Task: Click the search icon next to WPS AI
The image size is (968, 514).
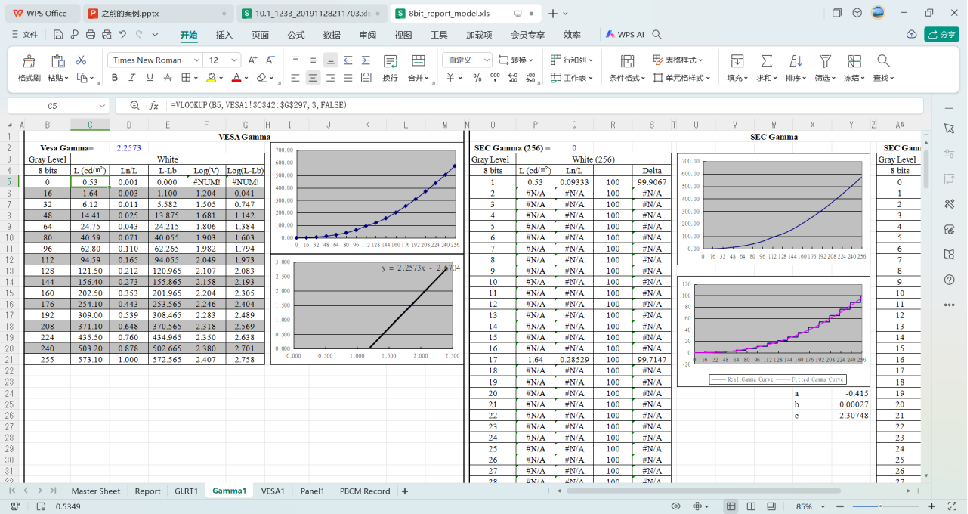Action: [x=657, y=35]
